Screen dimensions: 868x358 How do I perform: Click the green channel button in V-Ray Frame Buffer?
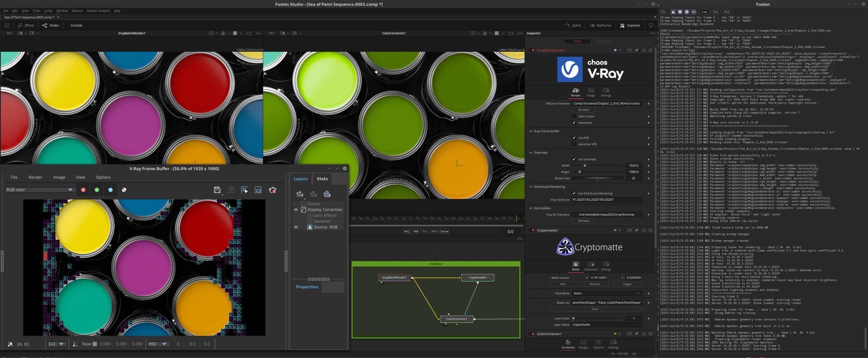coord(97,190)
